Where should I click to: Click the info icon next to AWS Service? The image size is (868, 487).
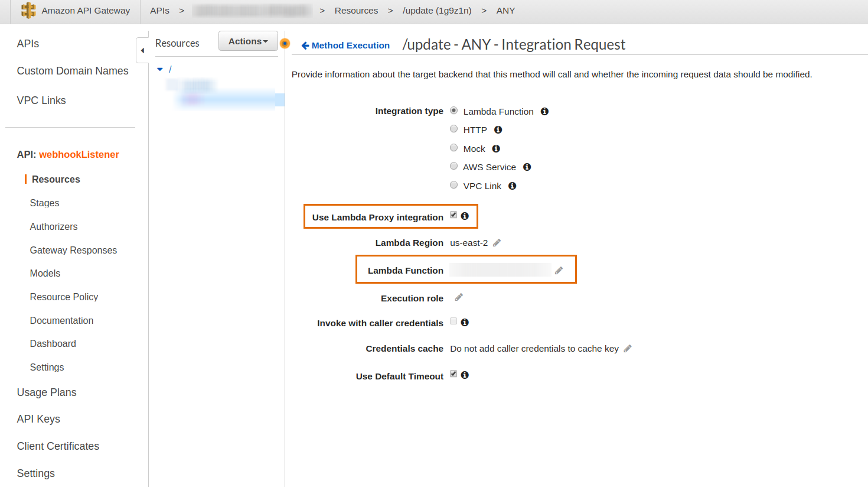click(x=527, y=167)
